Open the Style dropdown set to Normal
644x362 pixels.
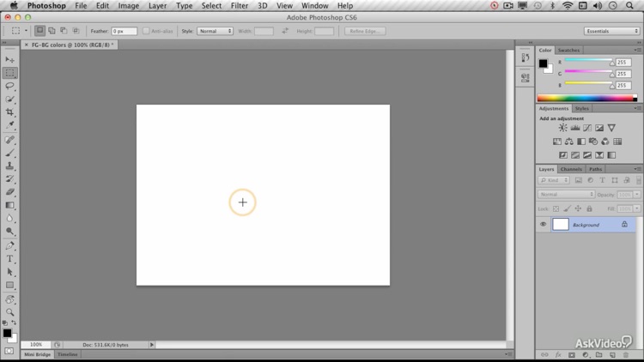[x=215, y=31]
